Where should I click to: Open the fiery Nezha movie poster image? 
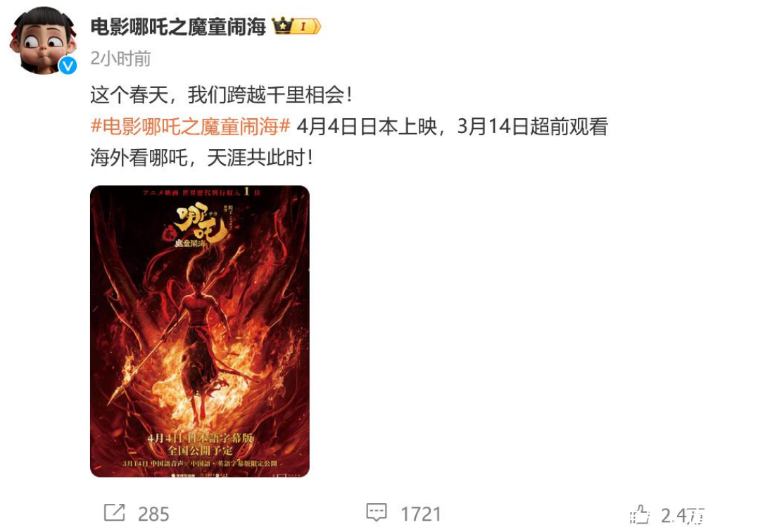point(200,331)
